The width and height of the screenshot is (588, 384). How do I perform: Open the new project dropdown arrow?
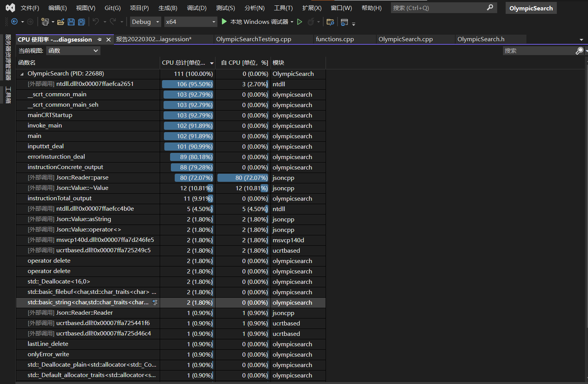click(x=53, y=22)
